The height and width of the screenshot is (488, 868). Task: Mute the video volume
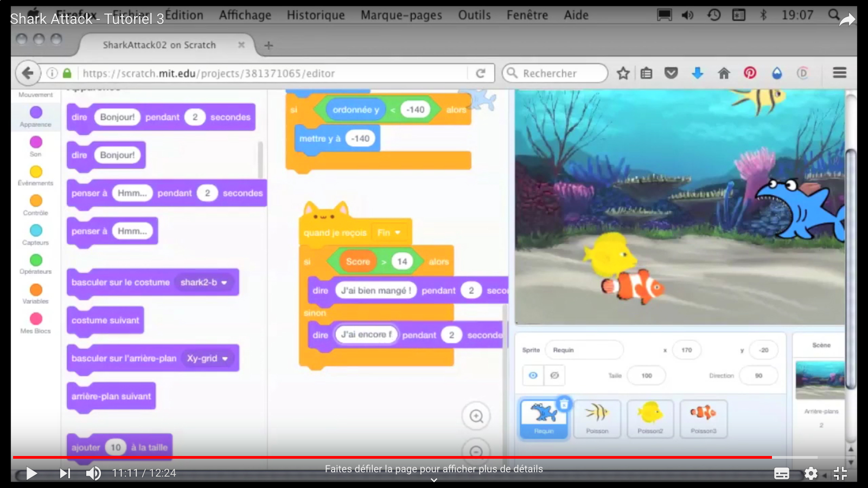[x=93, y=473]
